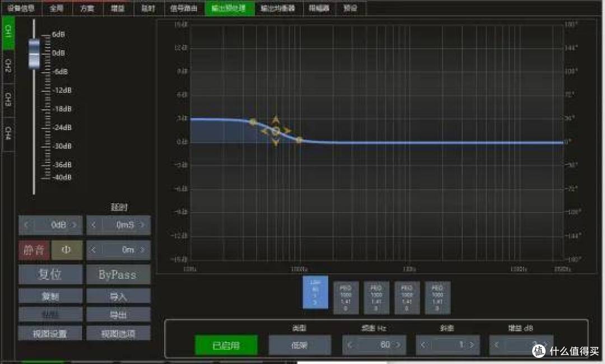
Task: Increase the 0dB gain with the right arrow
Action: (x=75, y=225)
